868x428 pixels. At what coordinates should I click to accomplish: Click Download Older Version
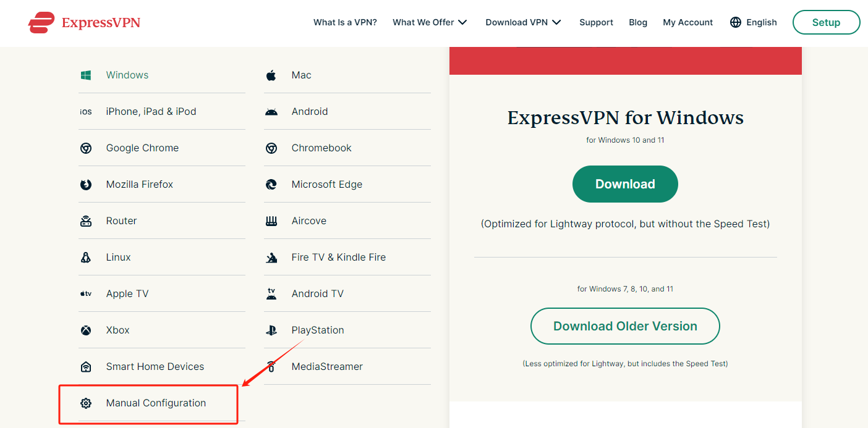[625, 326]
